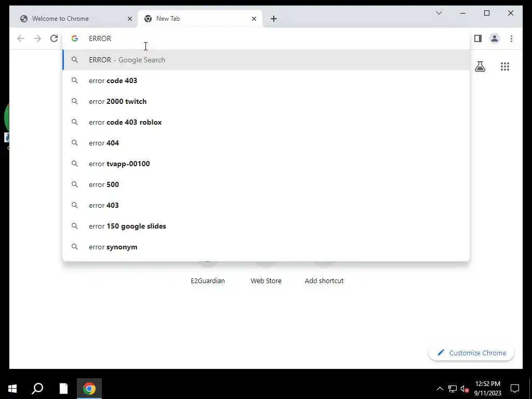The height and width of the screenshot is (399, 532).
Task: Open the Google apps grid
Action: point(505,66)
